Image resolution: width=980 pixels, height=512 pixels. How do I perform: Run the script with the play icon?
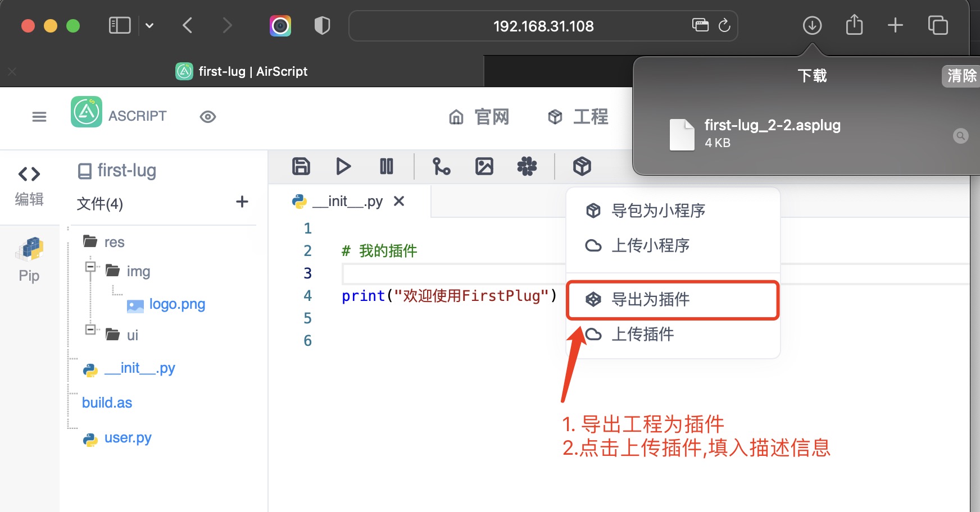point(343,166)
